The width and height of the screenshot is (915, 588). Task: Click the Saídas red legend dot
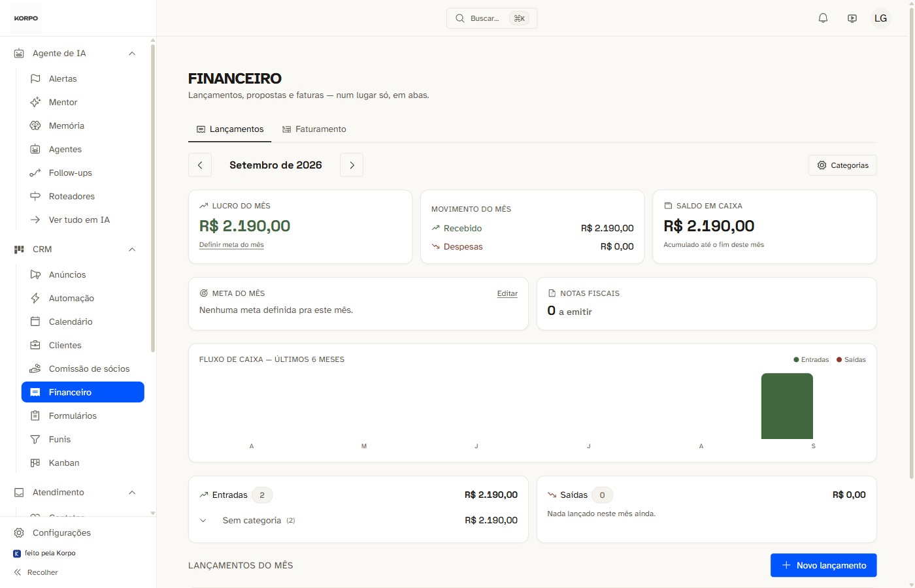(839, 359)
